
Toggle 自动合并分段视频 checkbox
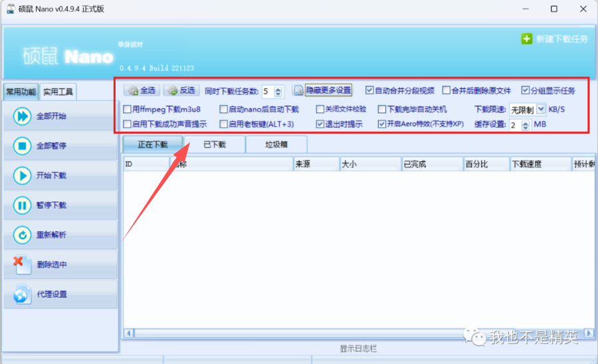[x=369, y=90]
